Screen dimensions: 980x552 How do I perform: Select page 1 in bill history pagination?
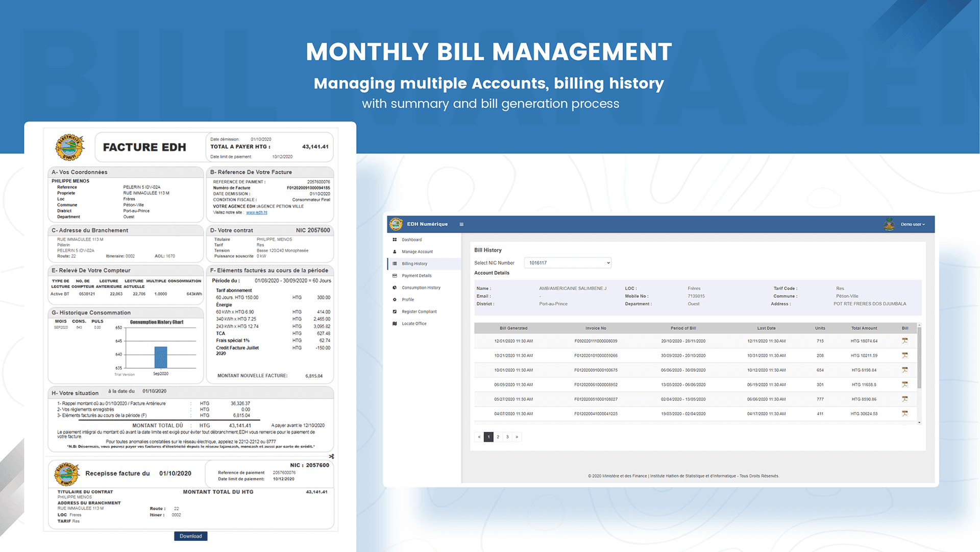coord(488,437)
